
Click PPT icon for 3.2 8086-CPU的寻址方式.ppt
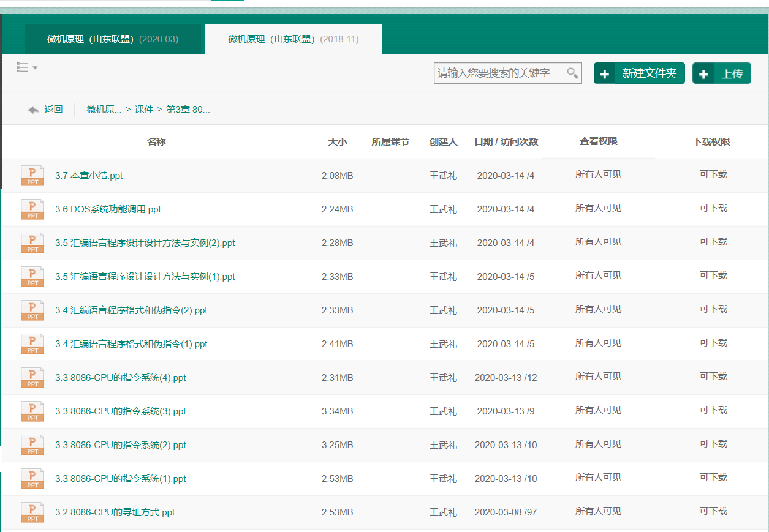(x=32, y=512)
